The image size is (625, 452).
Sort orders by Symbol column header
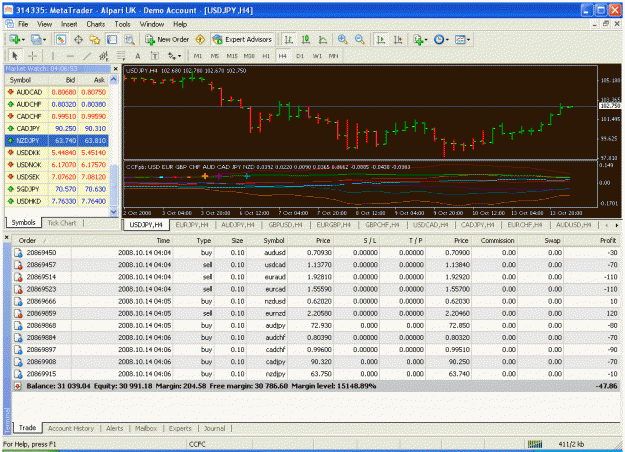(x=273, y=240)
